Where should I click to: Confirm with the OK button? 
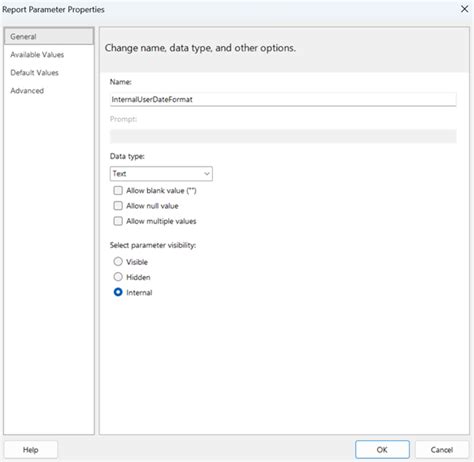pyautogui.click(x=382, y=450)
